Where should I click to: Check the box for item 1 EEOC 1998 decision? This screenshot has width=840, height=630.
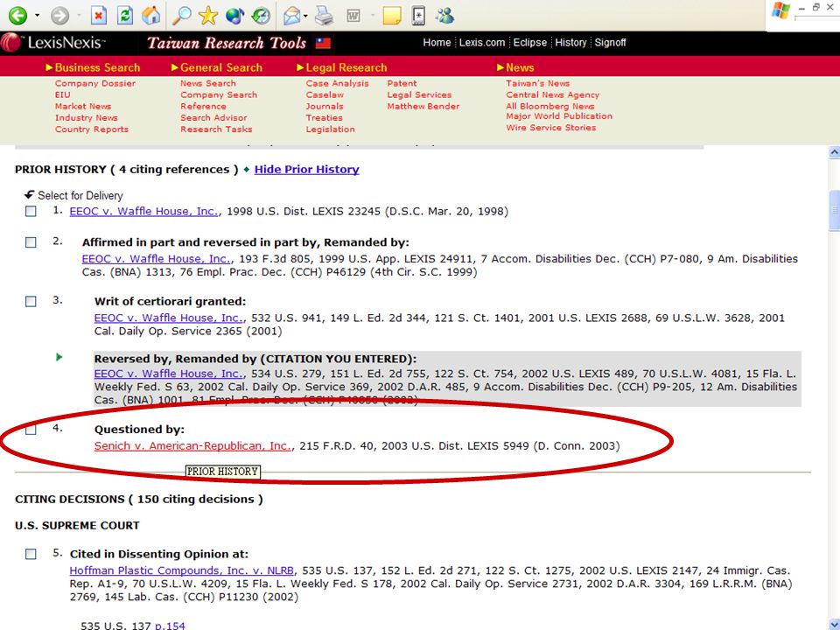31,212
